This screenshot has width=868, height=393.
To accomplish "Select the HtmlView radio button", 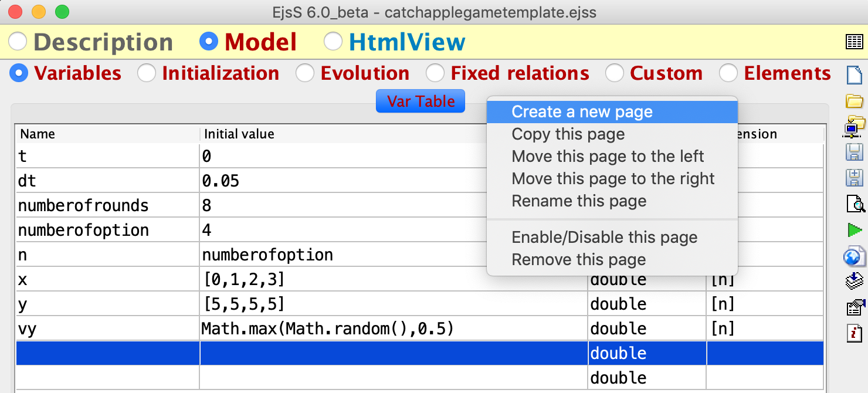I will click(x=333, y=42).
